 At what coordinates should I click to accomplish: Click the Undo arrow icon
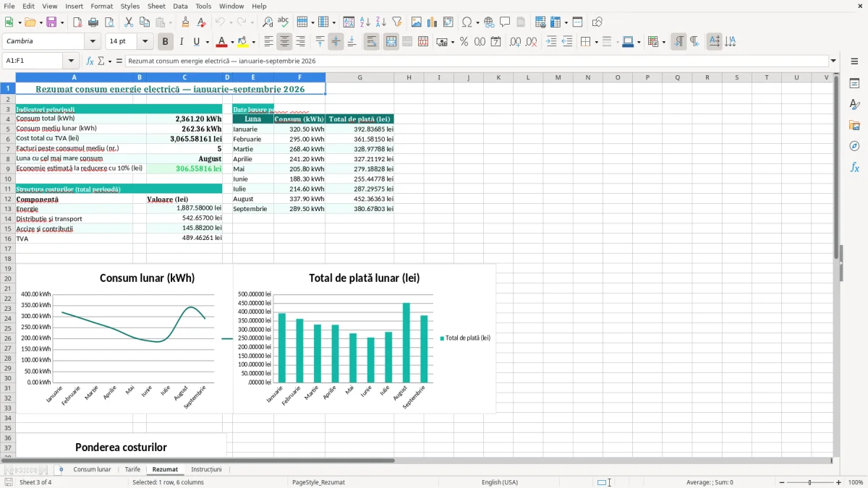tap(220, 22)
